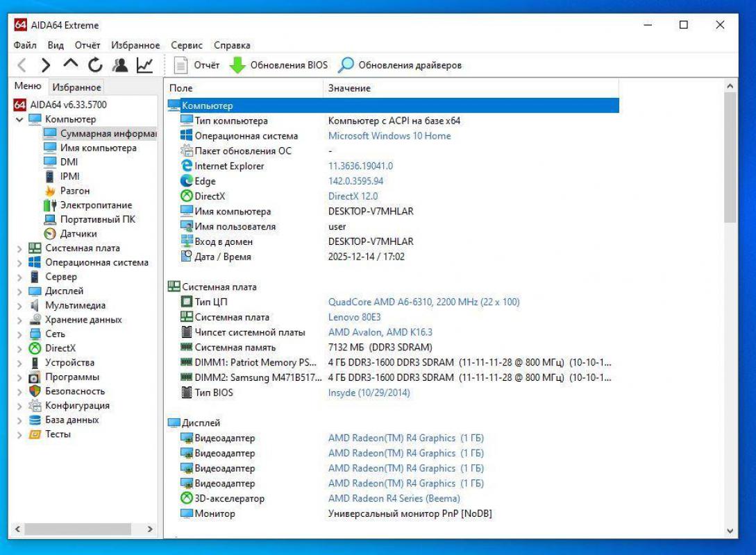Open the graph chart icon in toolbar
756x555 pixels.
click(144, 65)
